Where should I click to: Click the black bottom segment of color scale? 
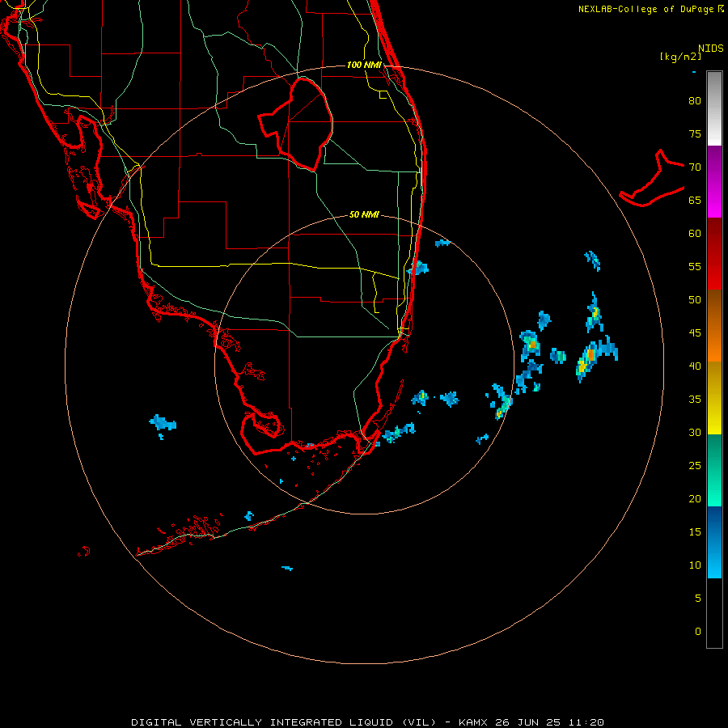[714, 613]
